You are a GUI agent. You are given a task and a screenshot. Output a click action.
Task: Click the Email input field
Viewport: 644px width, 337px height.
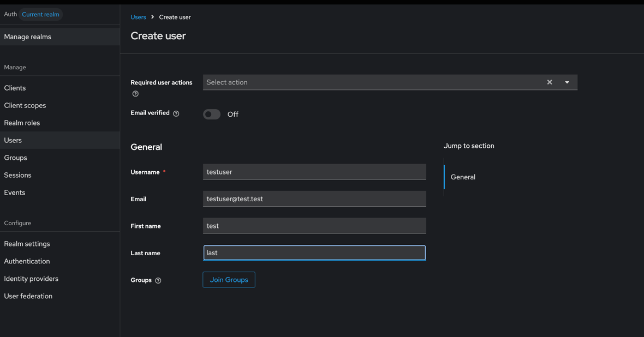coord(314,198)
